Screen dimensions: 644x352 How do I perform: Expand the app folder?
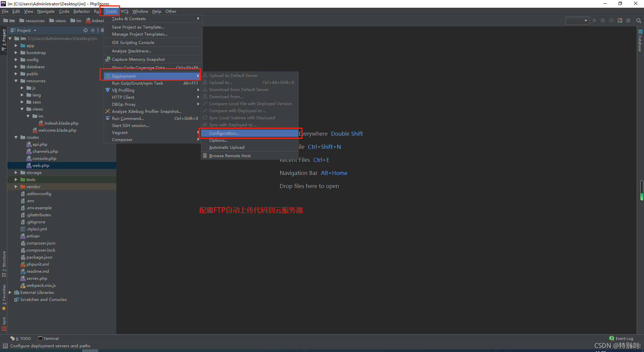(x=16, y=46)
